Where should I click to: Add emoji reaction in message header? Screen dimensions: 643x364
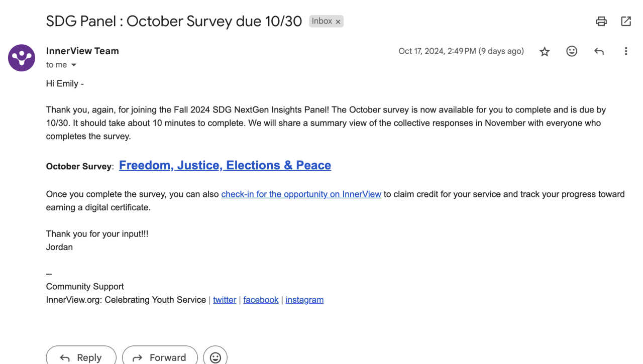click(572, 51)
